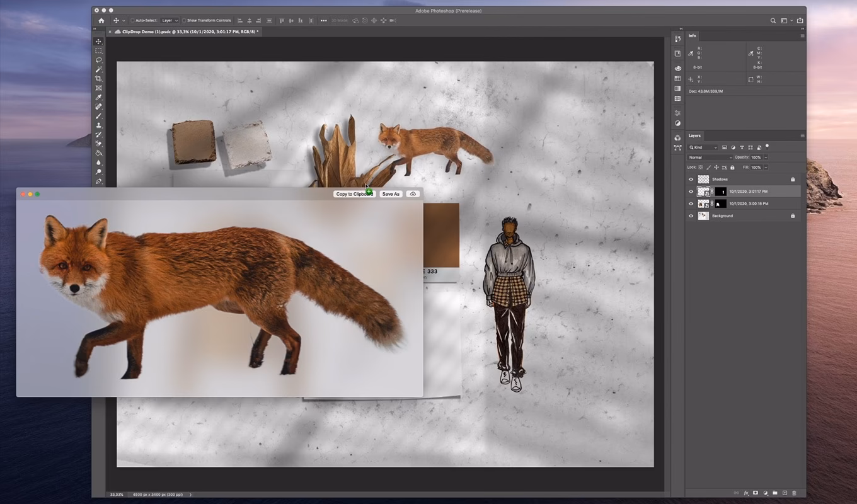Click the three-dots more options icon
857x504 pixels.
324,21
